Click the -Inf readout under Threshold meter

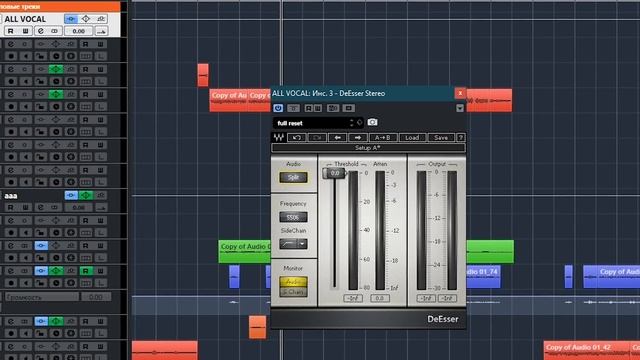pyautogui.click(x=353, y=298)
